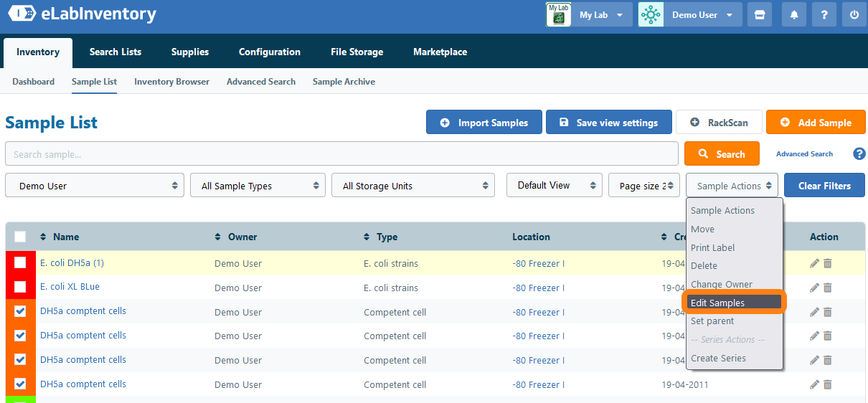
Task: Open the marketplace store icon in header
Action: pos(760,14)
